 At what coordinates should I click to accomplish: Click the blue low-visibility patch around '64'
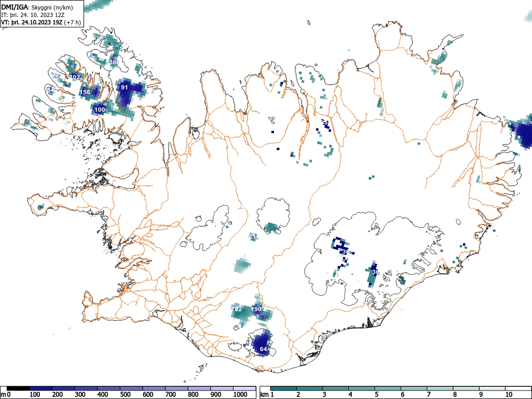click(262, 343)
